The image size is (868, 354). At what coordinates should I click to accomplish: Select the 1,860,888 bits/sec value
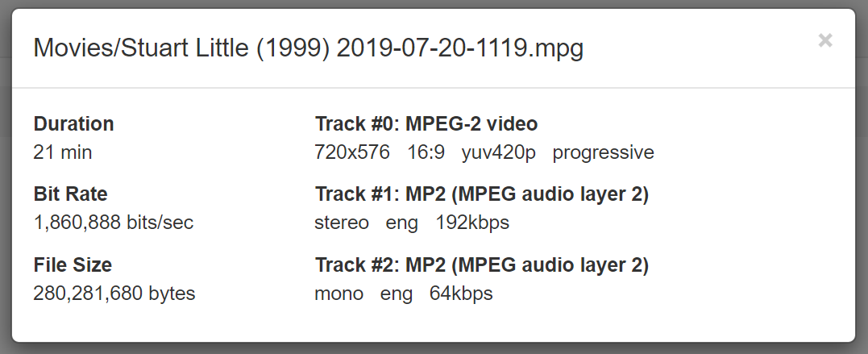(x=113, y=223)
